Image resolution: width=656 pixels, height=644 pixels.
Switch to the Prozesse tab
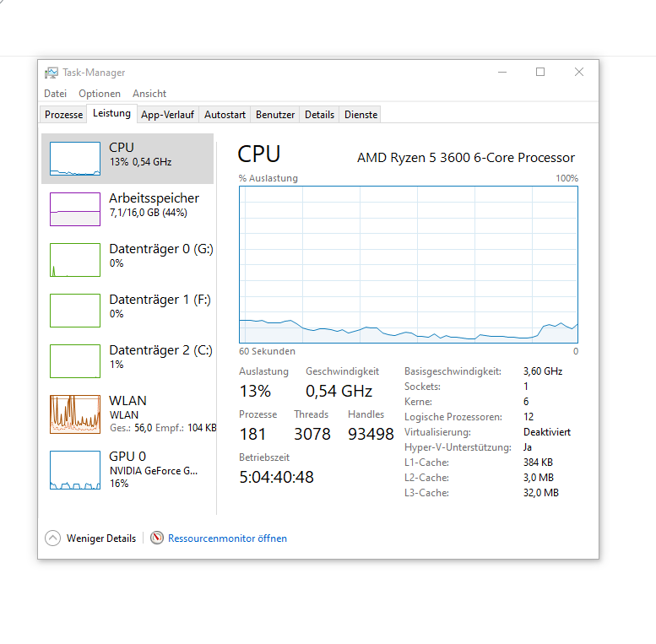(63, 115)
